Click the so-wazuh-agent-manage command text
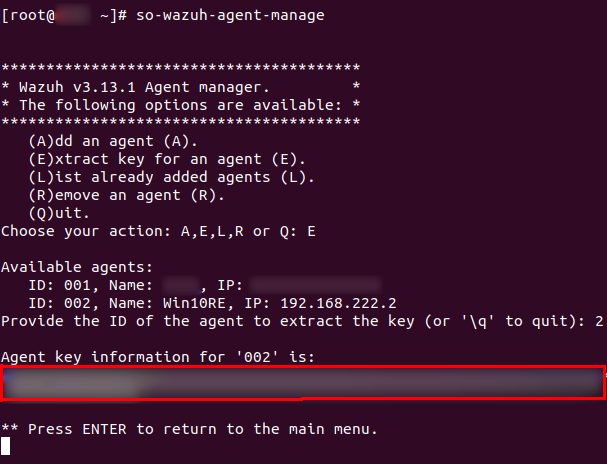Viewport: 607px width, 464px height. [230, 15]
